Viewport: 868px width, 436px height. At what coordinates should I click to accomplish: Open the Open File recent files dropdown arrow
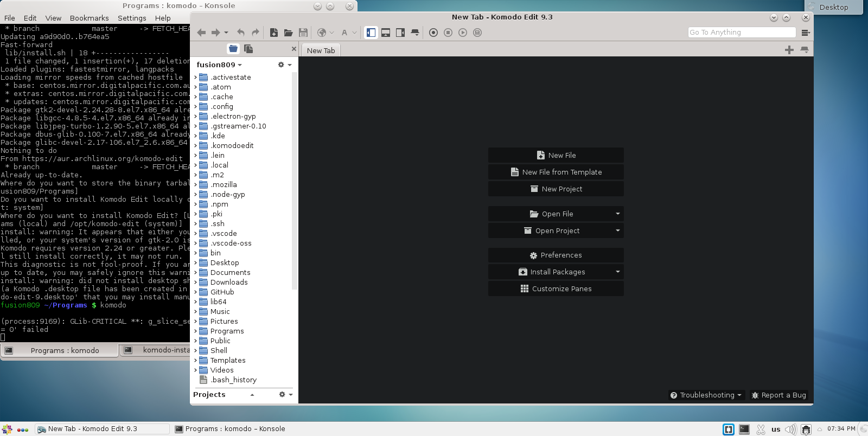[618, 214]
